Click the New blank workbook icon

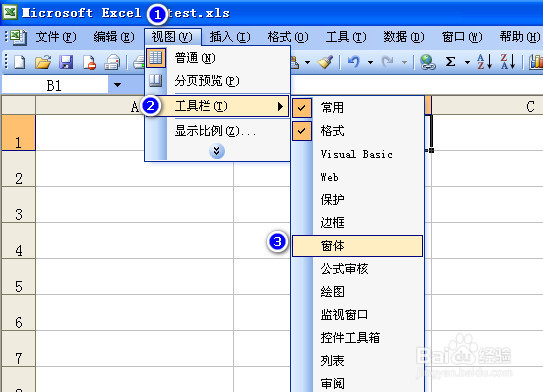click(x=20, y=62)
